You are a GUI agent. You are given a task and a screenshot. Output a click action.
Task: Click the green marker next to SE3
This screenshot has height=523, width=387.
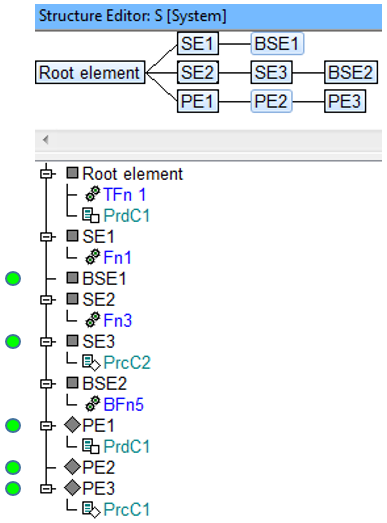click(x=13, y=342)
